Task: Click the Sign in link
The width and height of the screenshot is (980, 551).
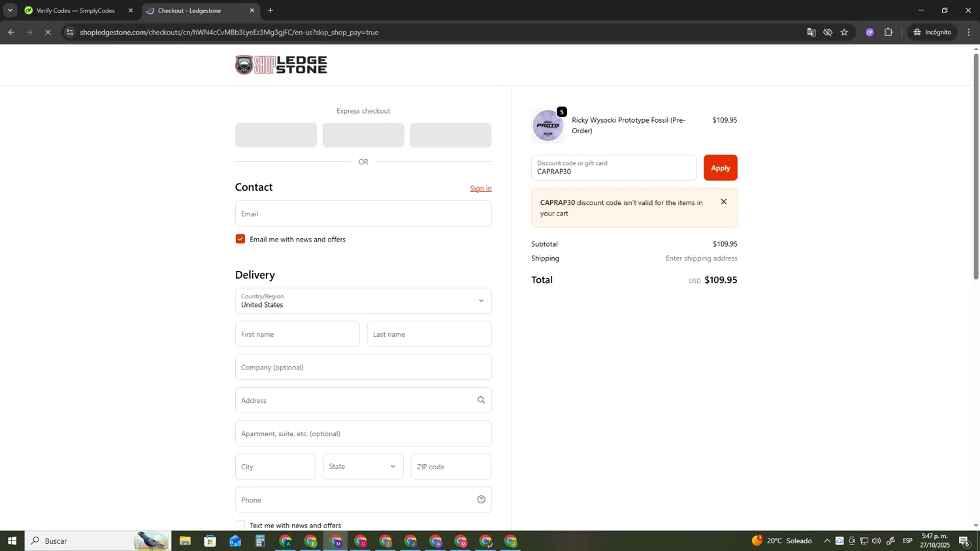Action: (481, 189)
